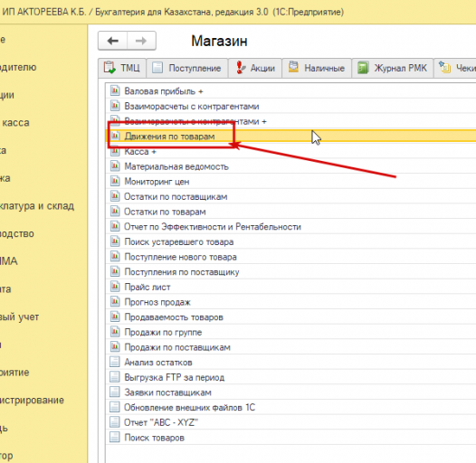Switch to the Поступление tab
The image size is (476, 463).
(187, 68)
